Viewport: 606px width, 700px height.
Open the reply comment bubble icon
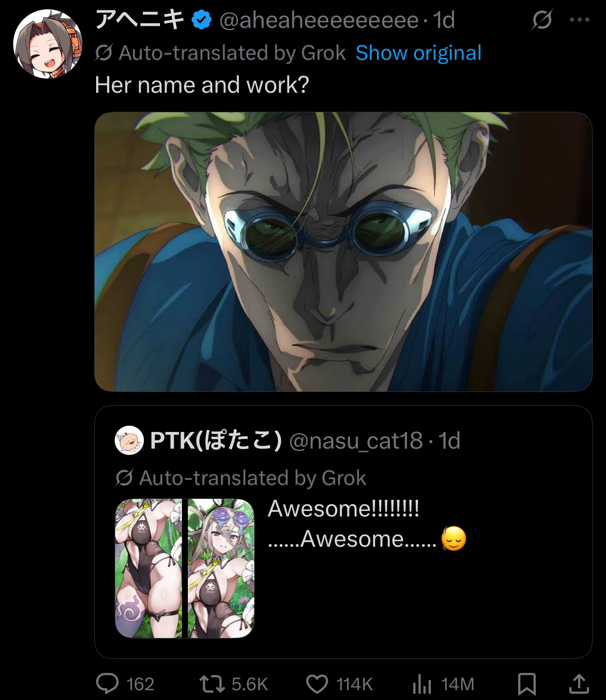[107, 683]
